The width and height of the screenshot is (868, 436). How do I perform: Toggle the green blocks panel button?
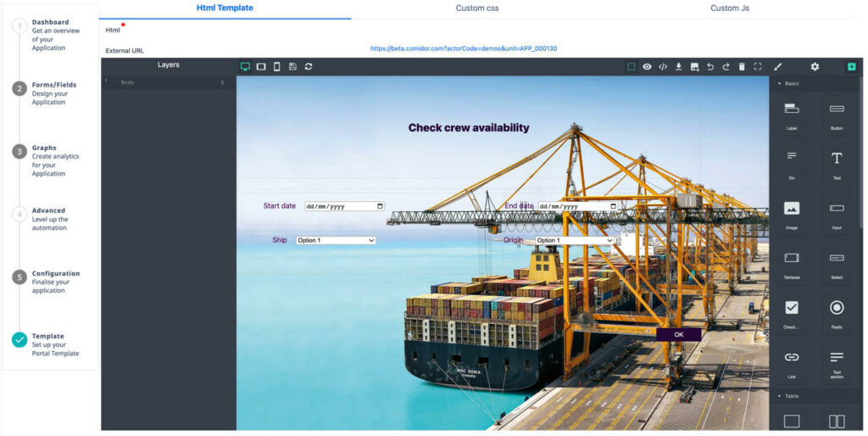pos(851,66)
